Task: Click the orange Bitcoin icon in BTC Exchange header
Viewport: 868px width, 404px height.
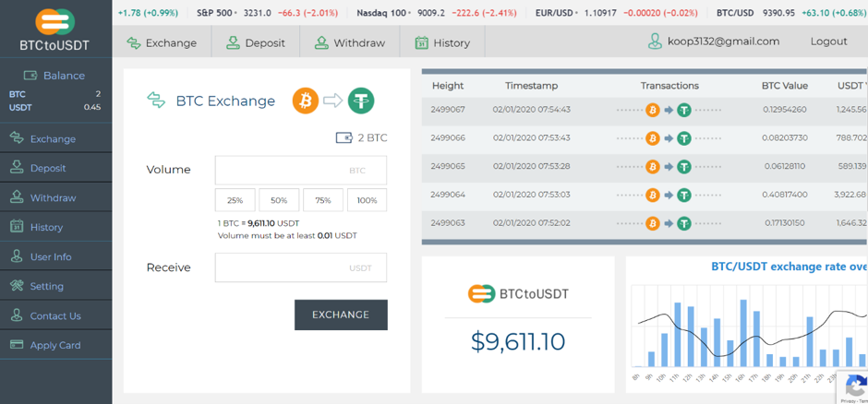Action: (306, 101)
